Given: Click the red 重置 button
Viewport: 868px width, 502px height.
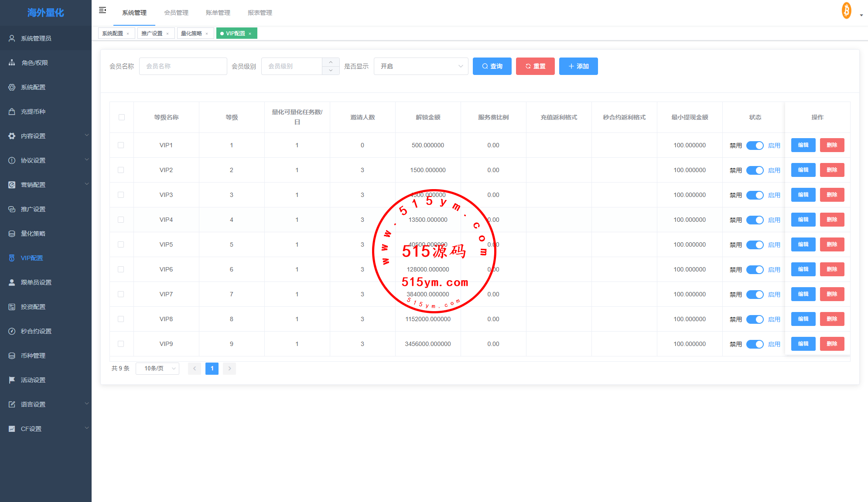Looking at the screenshot, I should tap(535, 66).
